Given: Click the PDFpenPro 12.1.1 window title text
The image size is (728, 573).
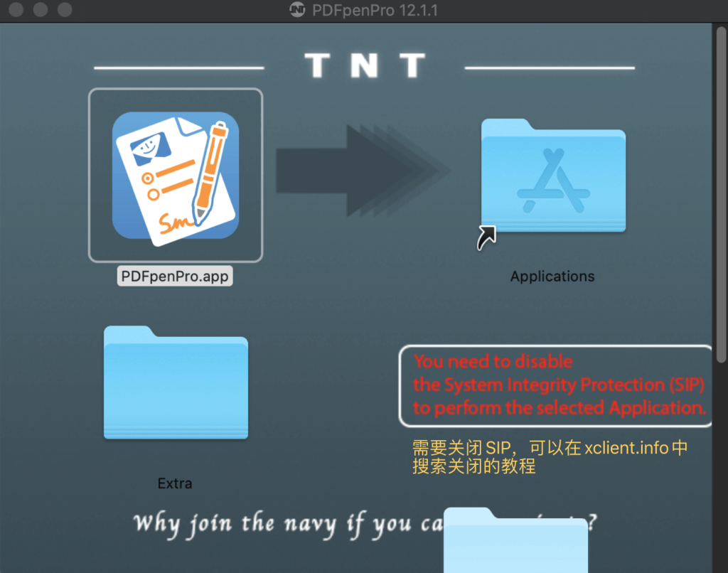Looking at the screenshot, I should [x=375, y=10].
